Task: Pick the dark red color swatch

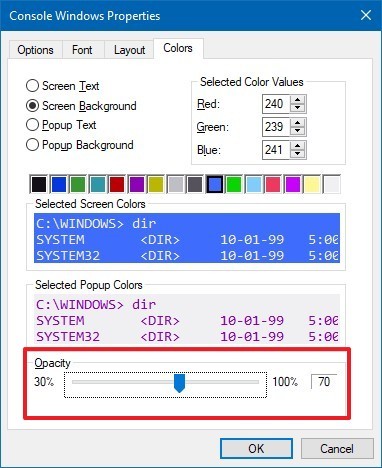Action: 117,184
